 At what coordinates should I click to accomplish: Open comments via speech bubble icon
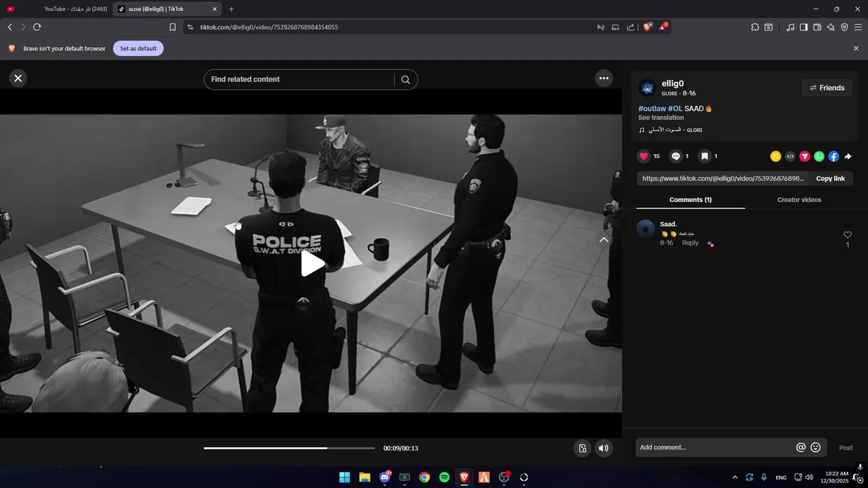(x=675, y=156)
